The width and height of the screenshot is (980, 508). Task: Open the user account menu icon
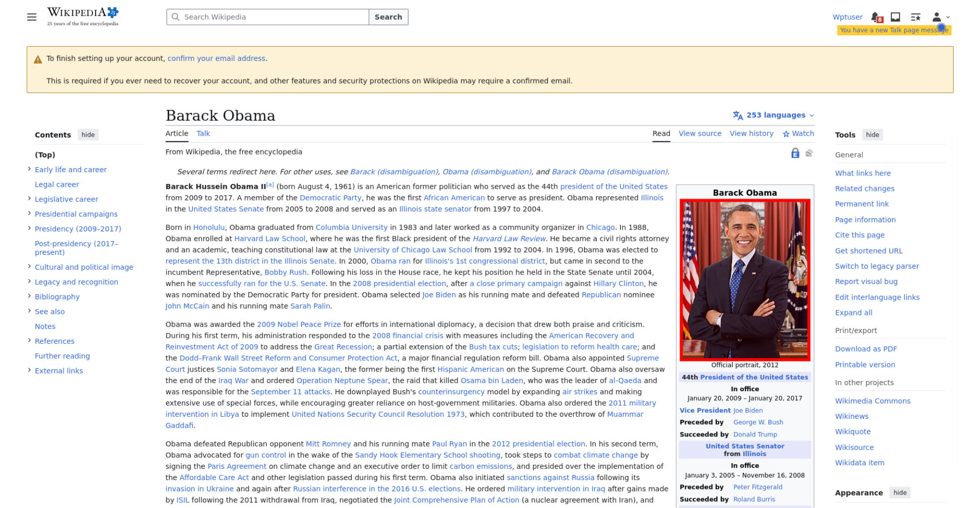(x=940, y=17)
